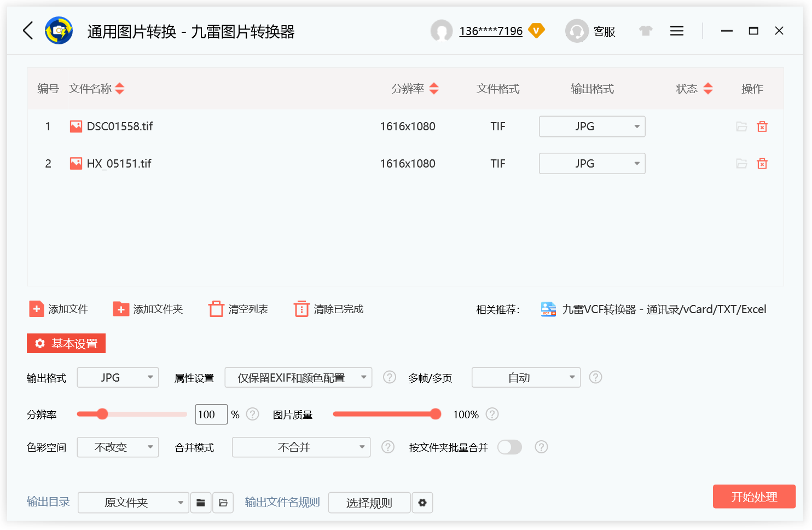Click the 分辨率 percent input field

[x=211, y=414]
